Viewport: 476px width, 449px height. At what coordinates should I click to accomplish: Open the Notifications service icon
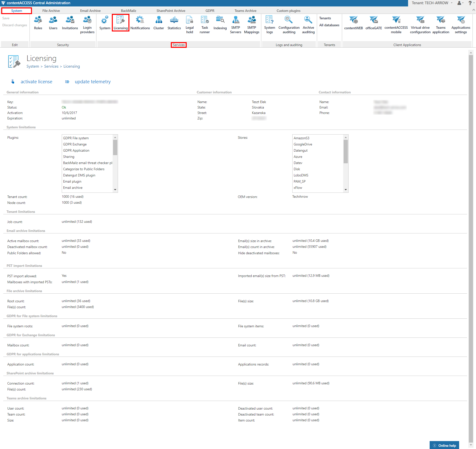click(x=140, y=23)
